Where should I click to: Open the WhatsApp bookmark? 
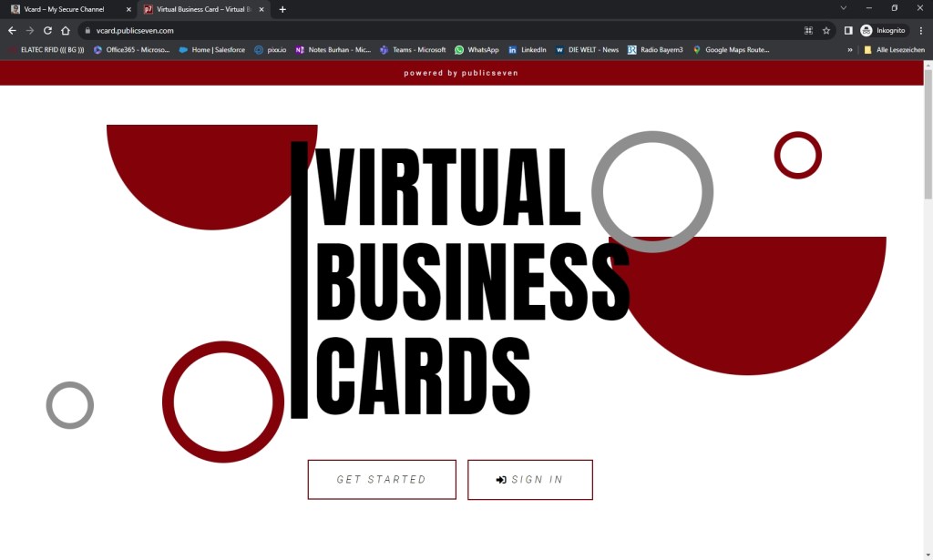click(x=477, y=50)
